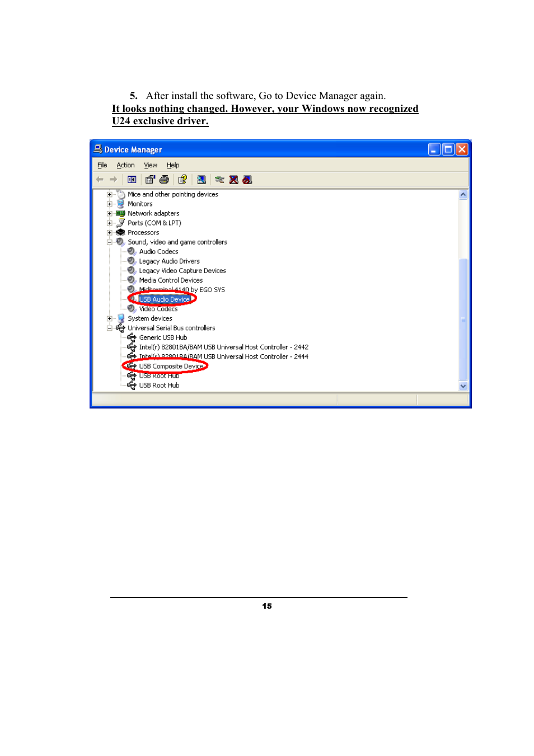The width and height of the screenshot is (534, 756).
Task: Open the Action menu
Action: coord(125,165)
